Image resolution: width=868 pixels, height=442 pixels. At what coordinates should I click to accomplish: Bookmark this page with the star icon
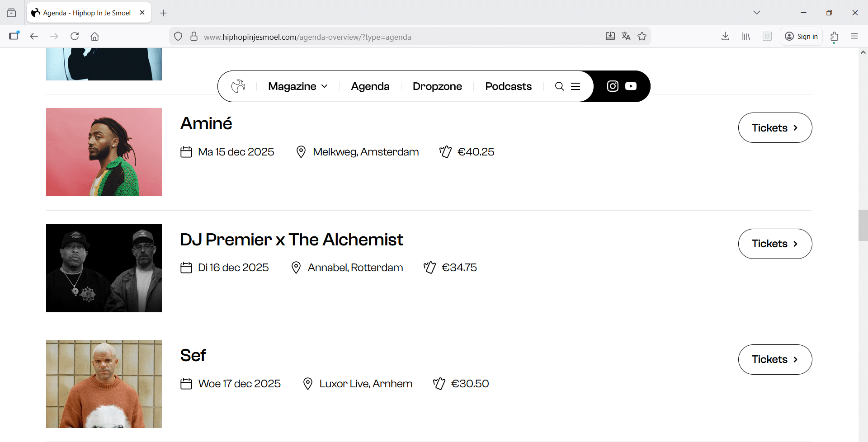coord(642,36)
